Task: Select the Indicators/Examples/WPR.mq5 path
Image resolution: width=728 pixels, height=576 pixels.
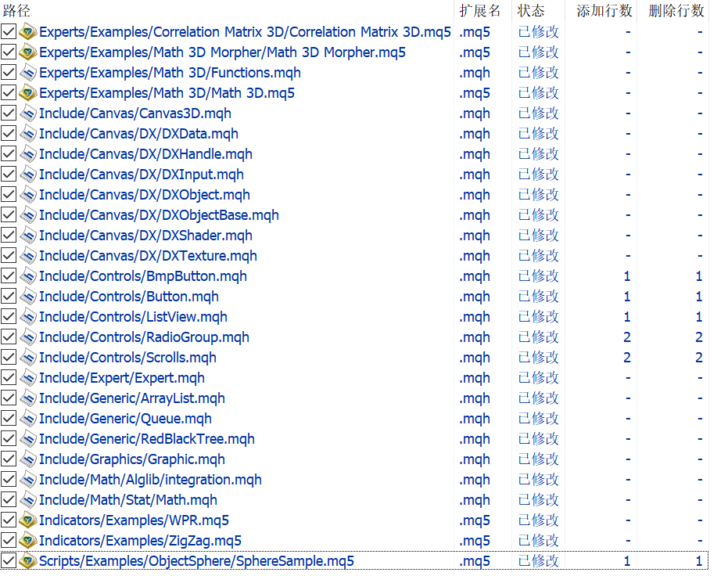Action: 134,520
